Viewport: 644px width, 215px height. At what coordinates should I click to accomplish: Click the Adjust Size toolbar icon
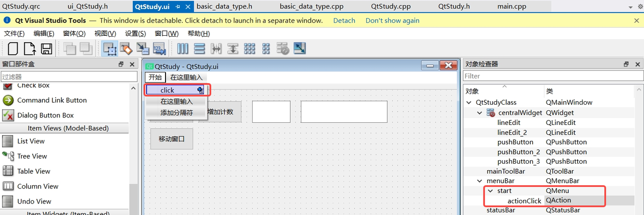pyautogui.click(x=300, y=49)
